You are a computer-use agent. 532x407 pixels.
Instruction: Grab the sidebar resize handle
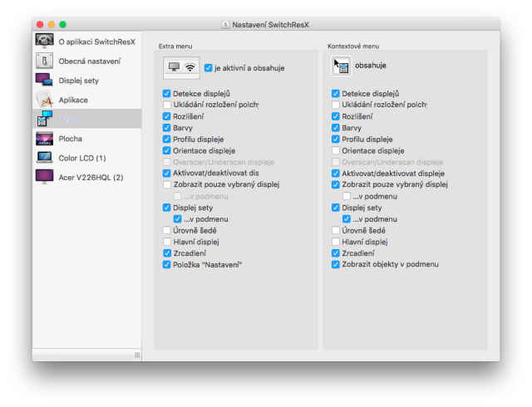coord(137,355)
